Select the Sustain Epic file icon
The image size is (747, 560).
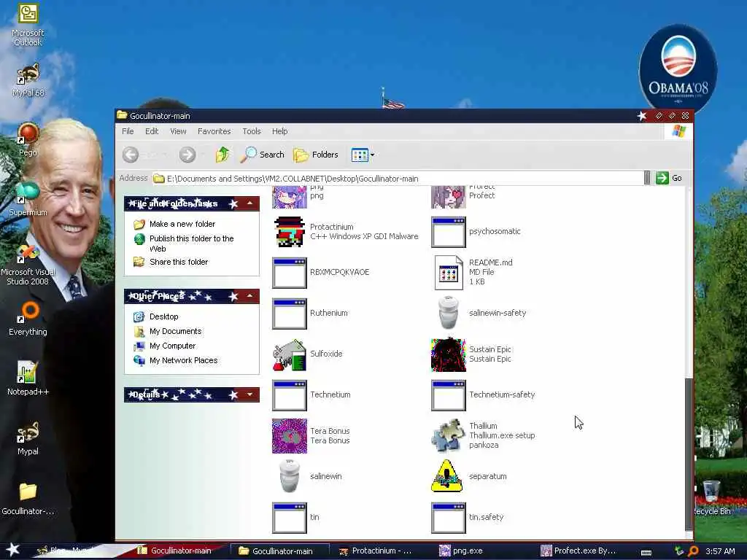[449, 355]
